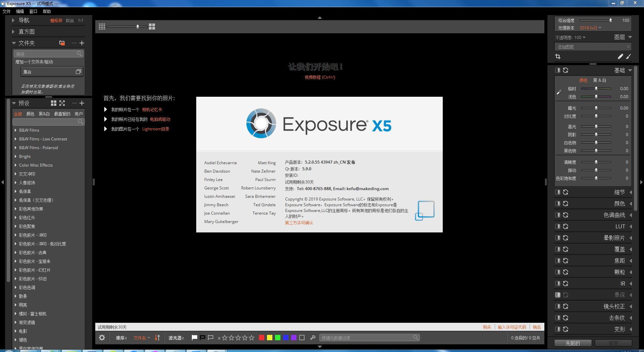Filter by red color label swatch

(262, 338)
